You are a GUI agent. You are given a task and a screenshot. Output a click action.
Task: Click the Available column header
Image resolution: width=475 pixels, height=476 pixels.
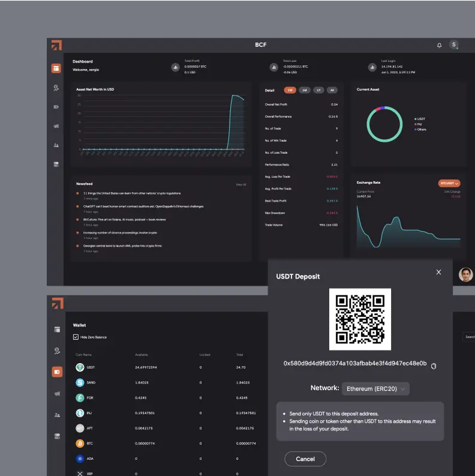(142, 355)
